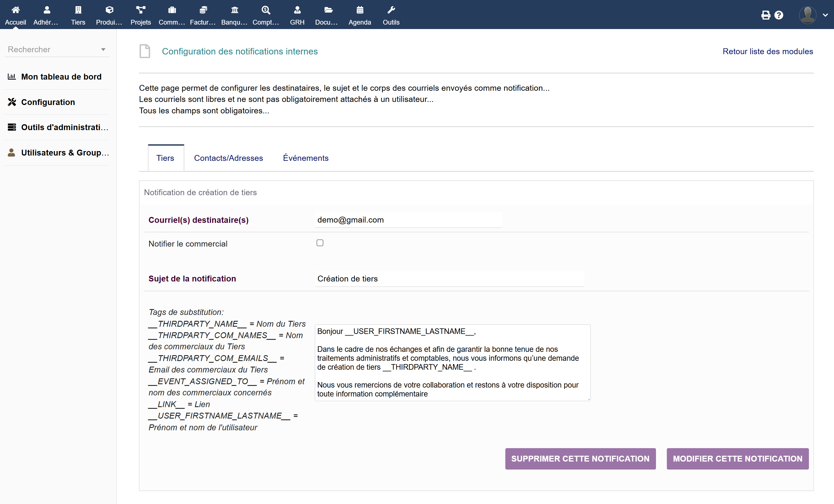Switch to the Contacts/Adresses tab

228,158
